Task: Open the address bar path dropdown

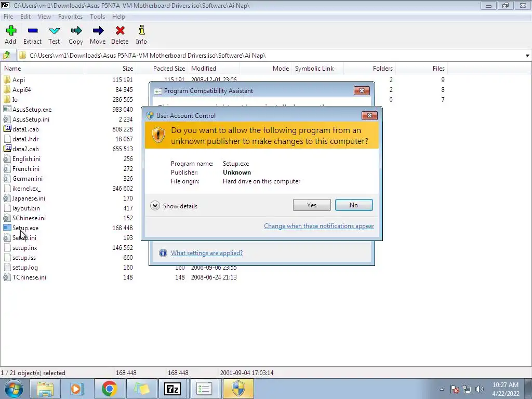Action: [527, 55]
